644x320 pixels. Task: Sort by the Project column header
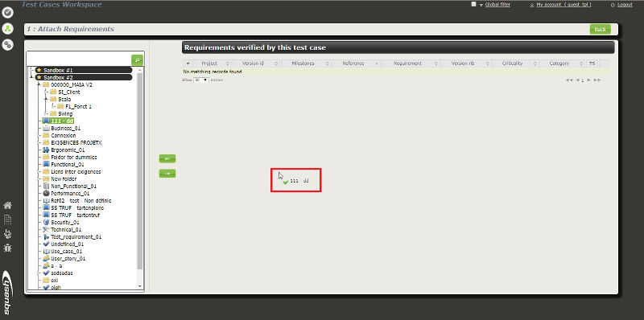[213, 64]
